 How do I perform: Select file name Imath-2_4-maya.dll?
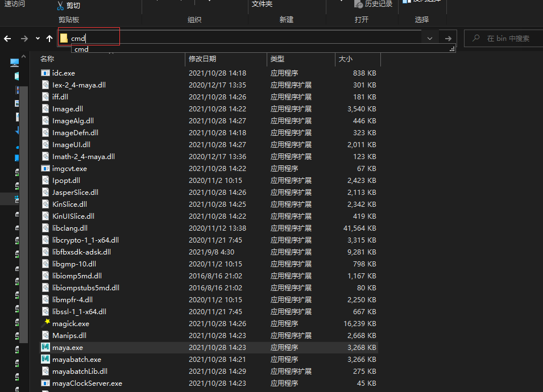click(x=84, y=157)
